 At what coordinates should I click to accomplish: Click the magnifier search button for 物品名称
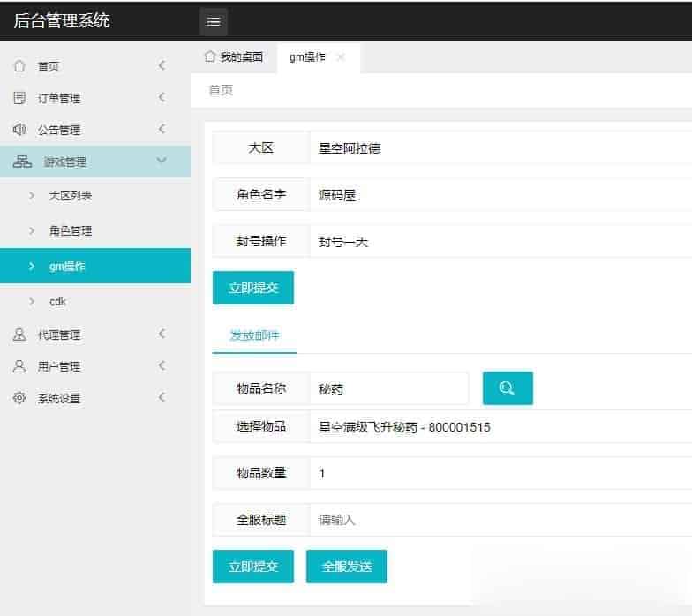click(x=508, y=388)
